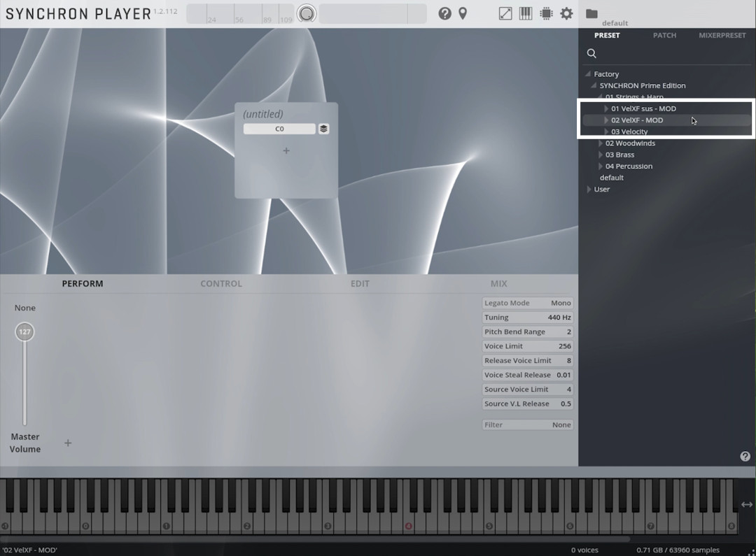Screen dimensions: 756x556
Task: Expand 03 Brass folder
Action: (601, 155)
